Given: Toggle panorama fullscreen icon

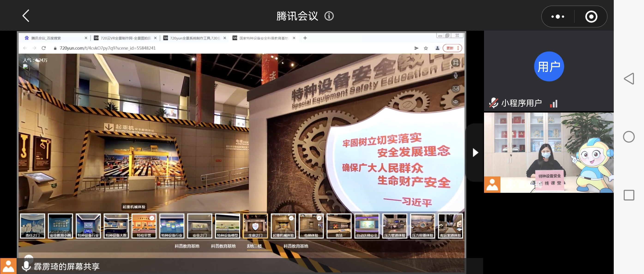Looking at the screenshot, I should click(456, 63).
